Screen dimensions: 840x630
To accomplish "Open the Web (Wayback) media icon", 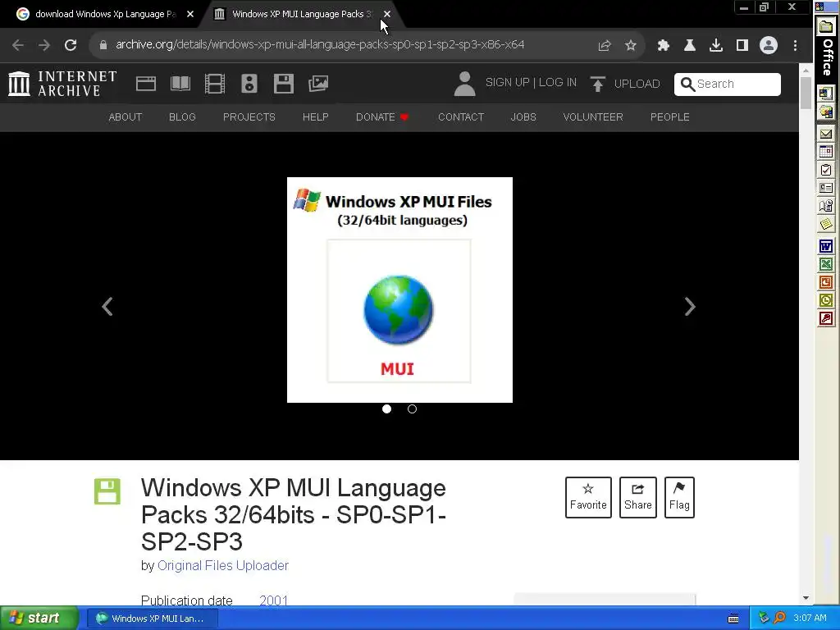I will click(146, 84).
